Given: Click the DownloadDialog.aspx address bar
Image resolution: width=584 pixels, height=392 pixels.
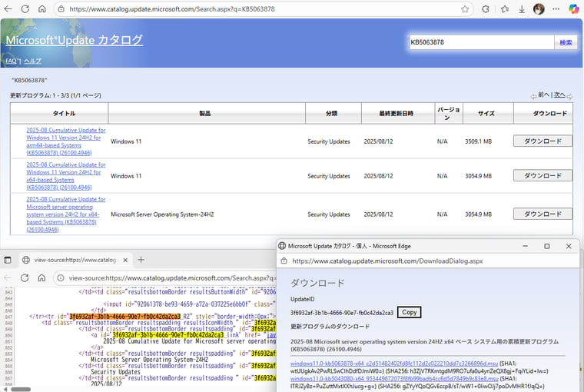Looking at the screenshot, I should tap(387, 261).
